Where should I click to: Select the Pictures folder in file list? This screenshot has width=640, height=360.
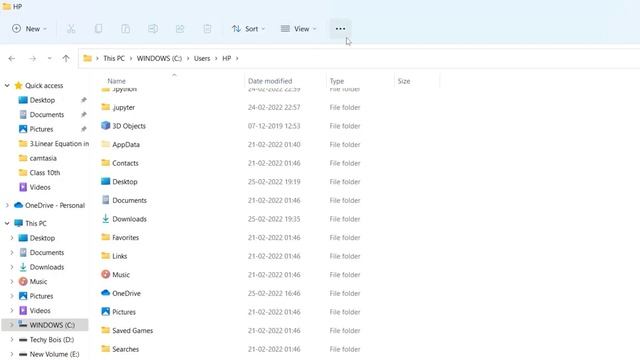coord(124,312)
